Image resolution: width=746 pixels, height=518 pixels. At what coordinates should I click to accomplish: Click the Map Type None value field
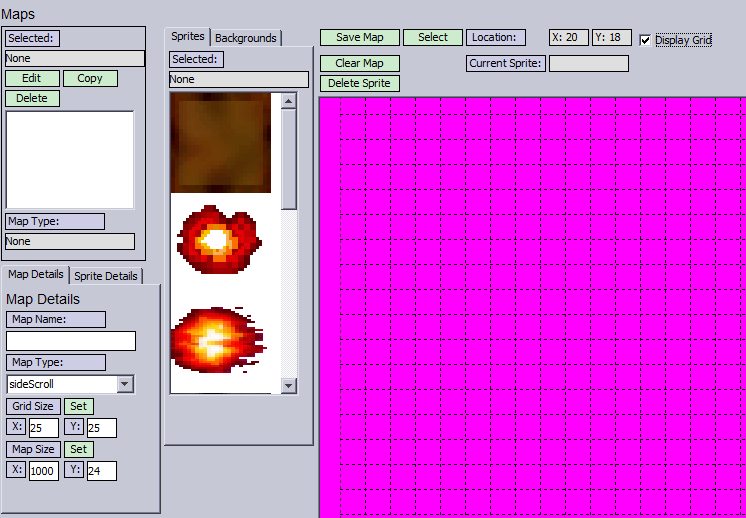click(70, 241)
